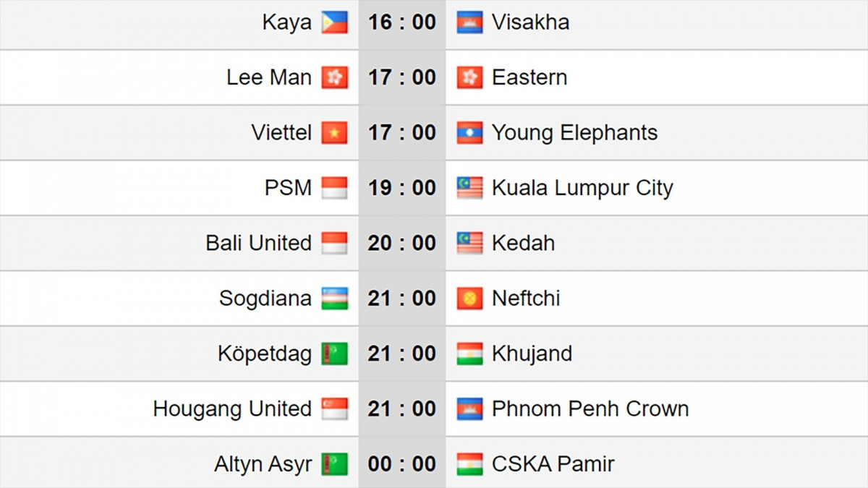Click the Turkmenistan flag beside Köpetdag

(335, 354)
